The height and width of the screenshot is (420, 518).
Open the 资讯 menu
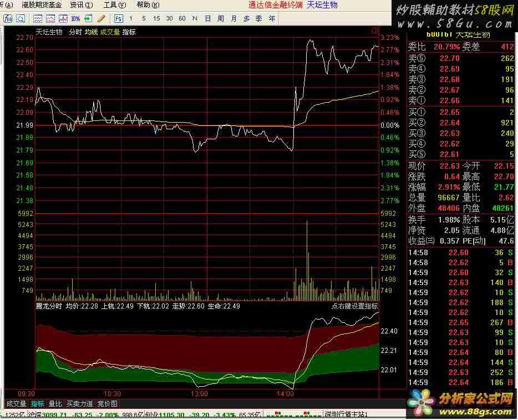click(x=82, y=4)
